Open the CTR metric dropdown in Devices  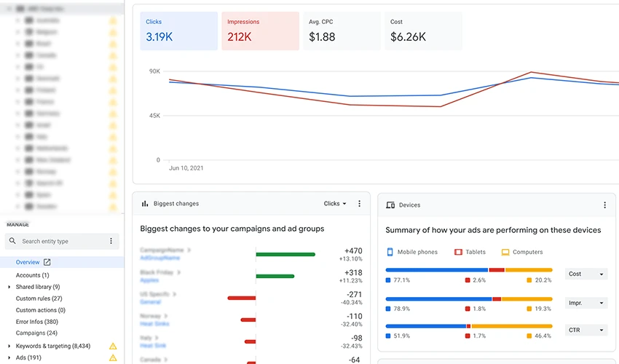coord(586,330)
